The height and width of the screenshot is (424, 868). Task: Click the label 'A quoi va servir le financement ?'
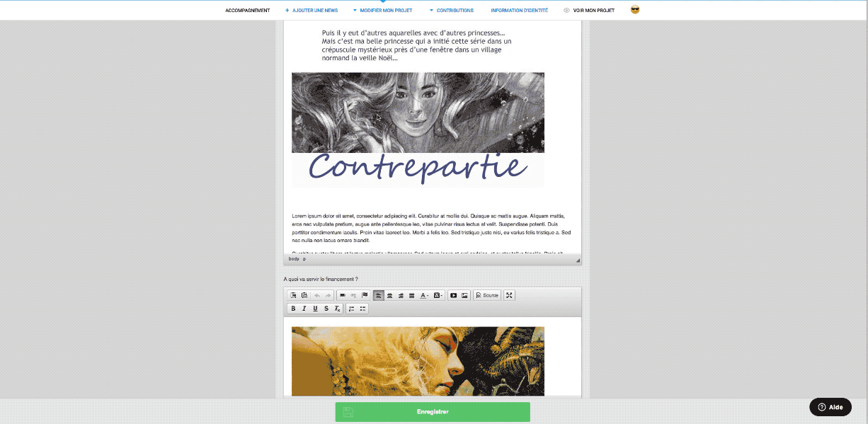click(x=321, y=279)
